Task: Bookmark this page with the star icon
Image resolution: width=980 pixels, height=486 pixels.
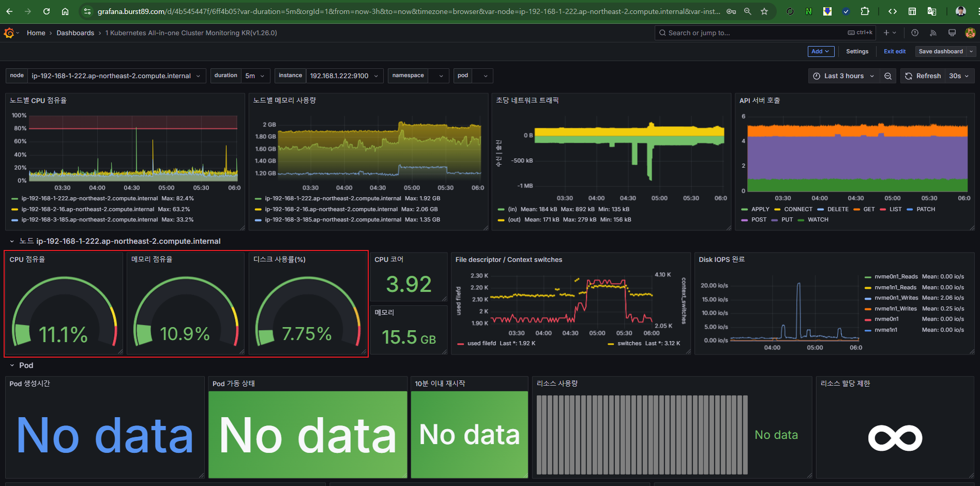Action: click(764, 11)
